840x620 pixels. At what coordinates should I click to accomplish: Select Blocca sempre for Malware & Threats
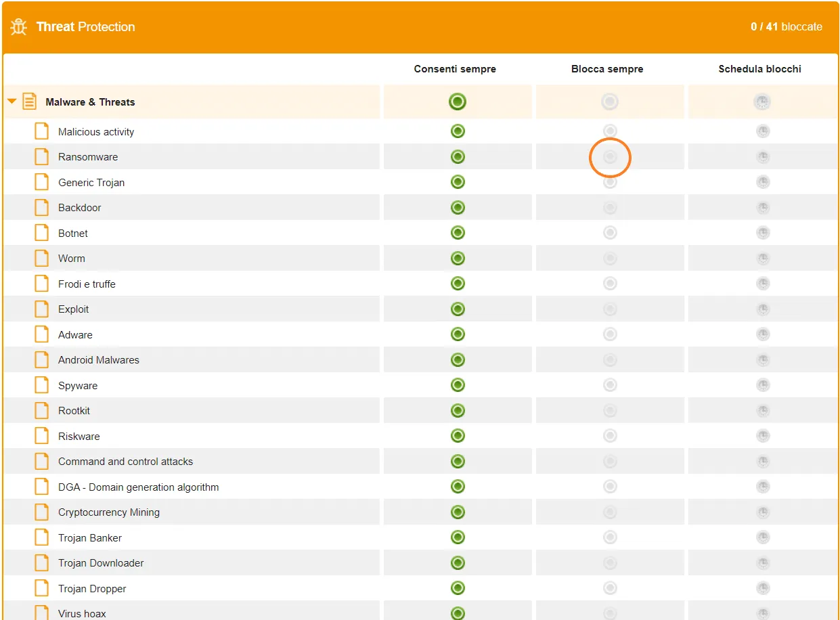610,102
